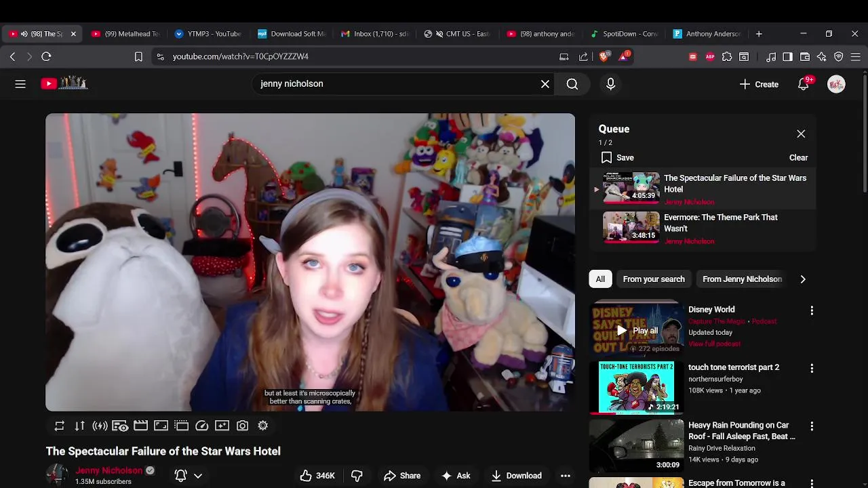The image size is (868, 488).
Task: Select The Spectacular Failure of the Star Wars Hotel queue item
Action: point(703,189)
